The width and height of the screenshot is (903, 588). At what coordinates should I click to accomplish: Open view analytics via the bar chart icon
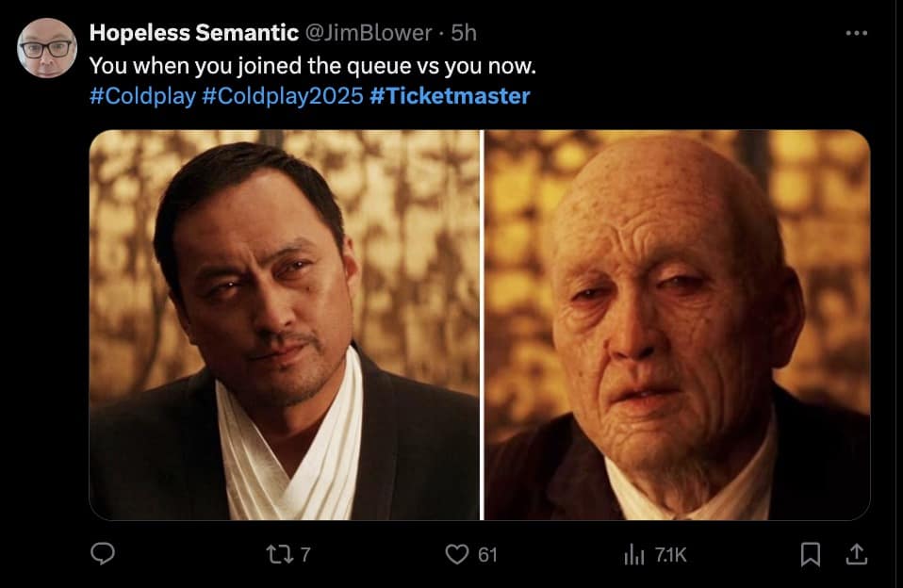coord(635,556)
